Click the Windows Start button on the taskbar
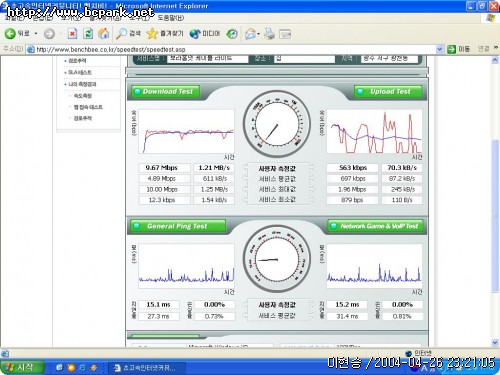500x375 pixels. click(22, 367)
